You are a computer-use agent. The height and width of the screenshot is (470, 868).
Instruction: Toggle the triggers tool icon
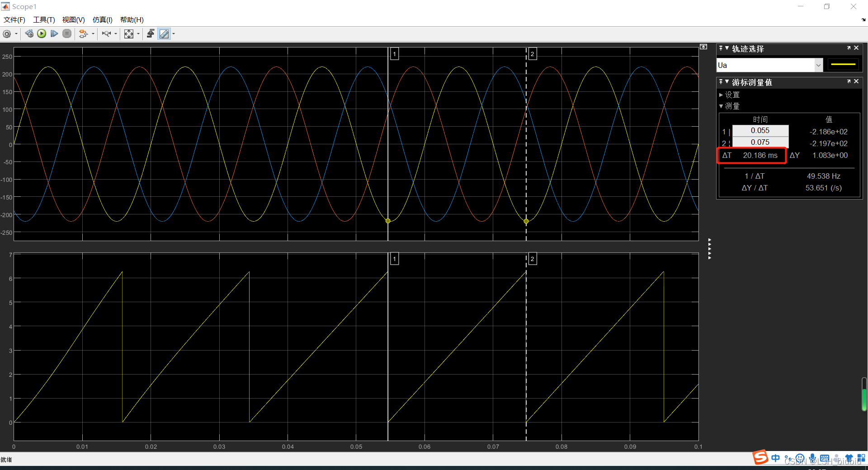(151, 34)
